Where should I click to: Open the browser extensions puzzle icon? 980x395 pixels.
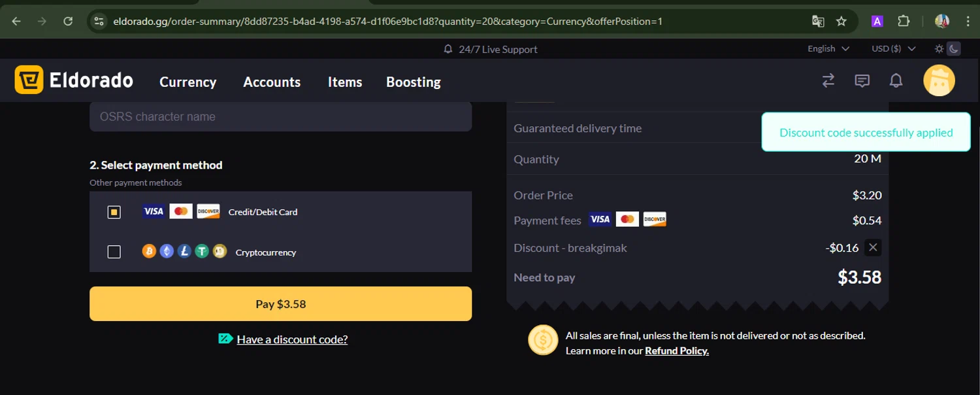[904, 22]
